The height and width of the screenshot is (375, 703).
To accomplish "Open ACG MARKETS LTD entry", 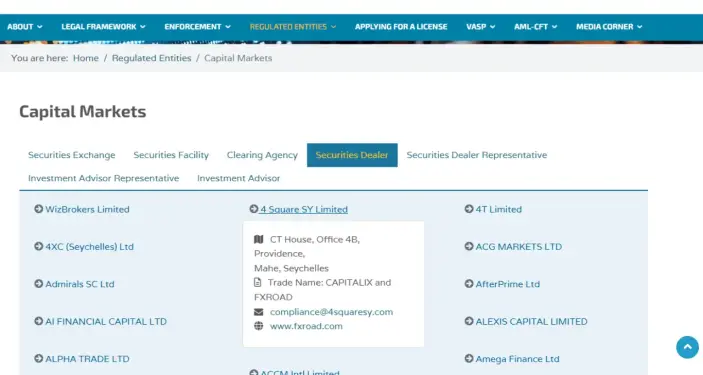I will point(518,246).
